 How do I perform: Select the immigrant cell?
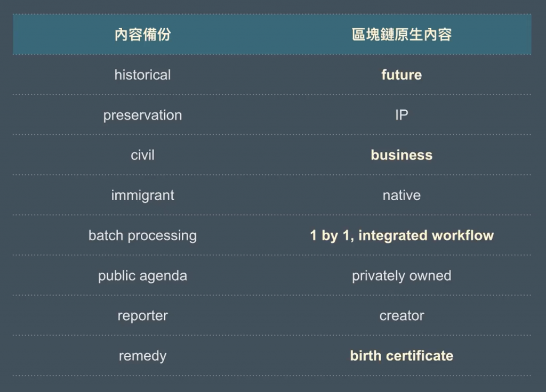tap(143, 195)
